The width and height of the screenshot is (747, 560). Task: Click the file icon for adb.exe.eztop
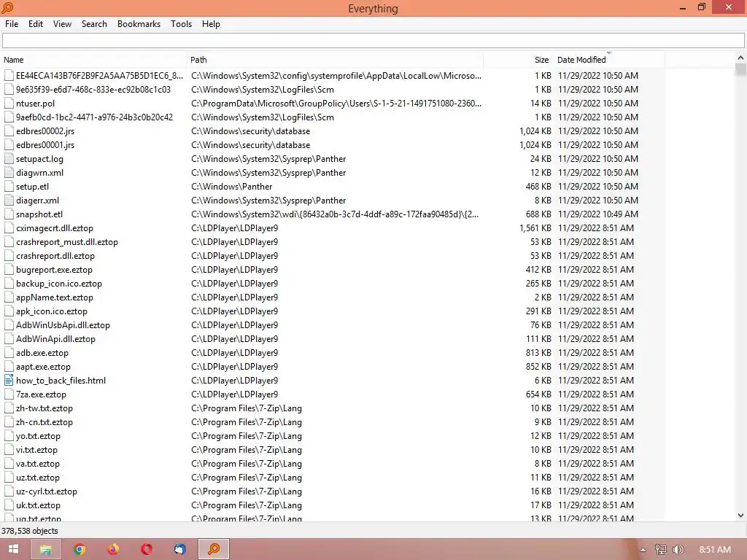[9, 352]
